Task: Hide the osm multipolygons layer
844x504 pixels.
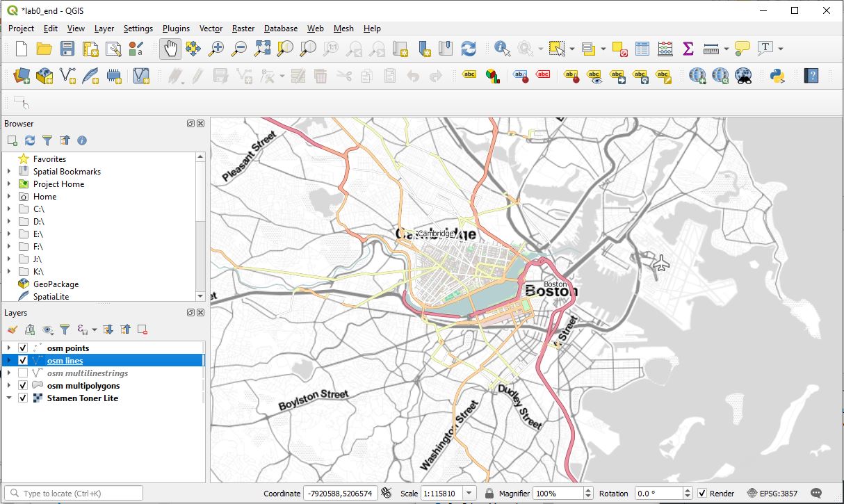Action: coord(23,386)
